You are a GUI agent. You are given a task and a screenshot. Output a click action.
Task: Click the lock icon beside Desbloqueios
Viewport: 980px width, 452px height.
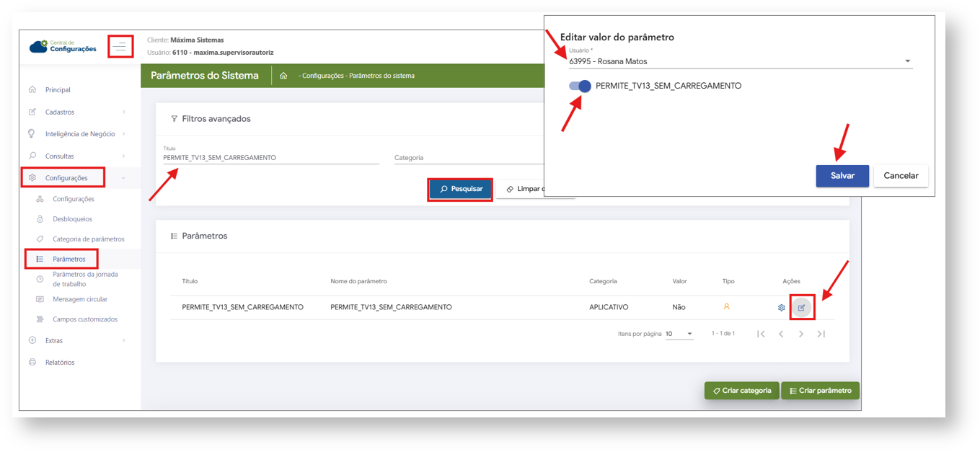tap(40, 219)
